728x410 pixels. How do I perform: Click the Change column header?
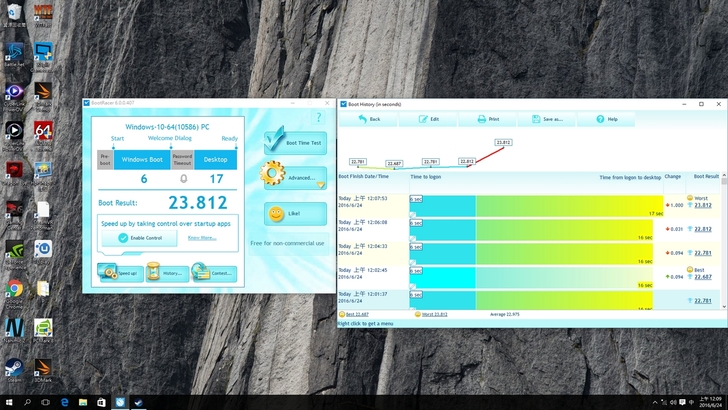pyautogui.click(x=672, y=176)
